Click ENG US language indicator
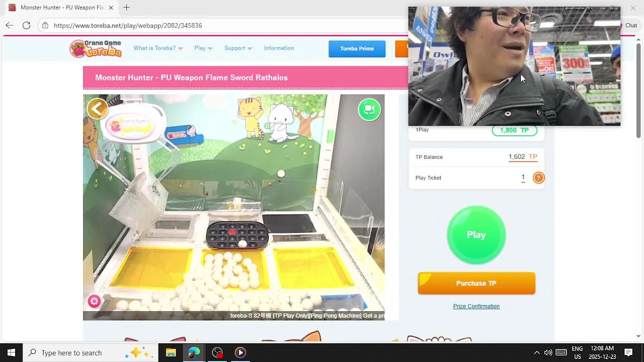 (577, 352)
